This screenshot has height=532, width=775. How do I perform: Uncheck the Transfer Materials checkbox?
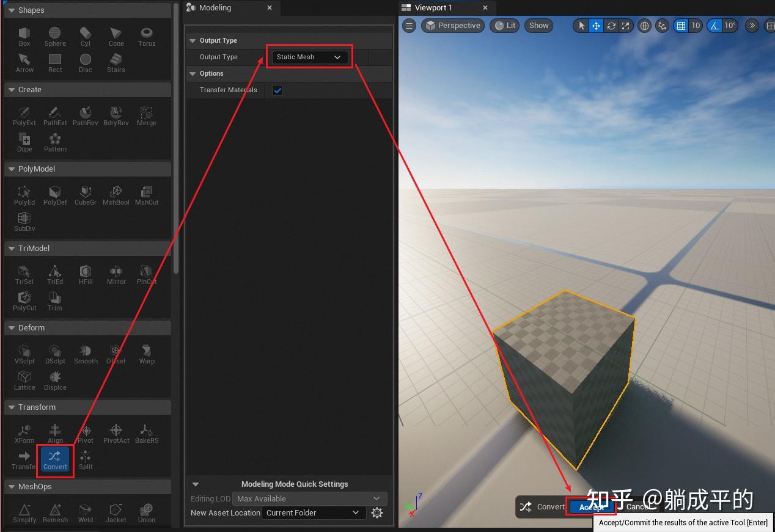[277, 90]
